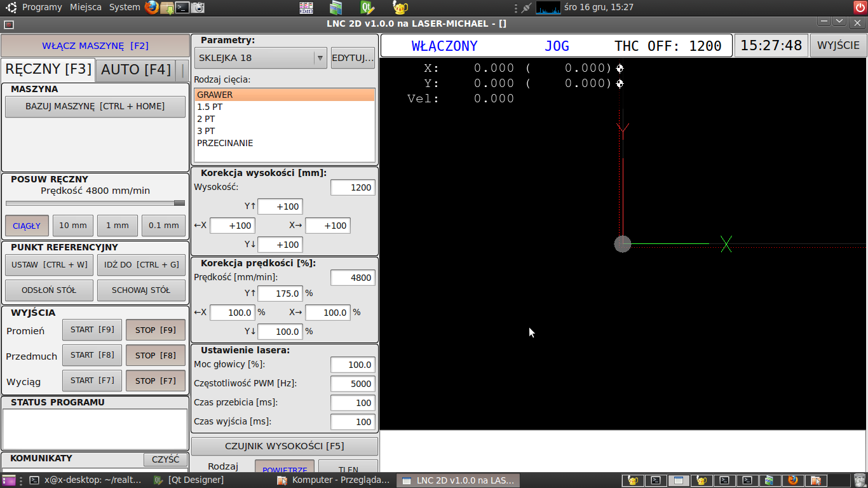Click WŁĄCZ MASZYNĘ [F2] button

tap(95, 46)
